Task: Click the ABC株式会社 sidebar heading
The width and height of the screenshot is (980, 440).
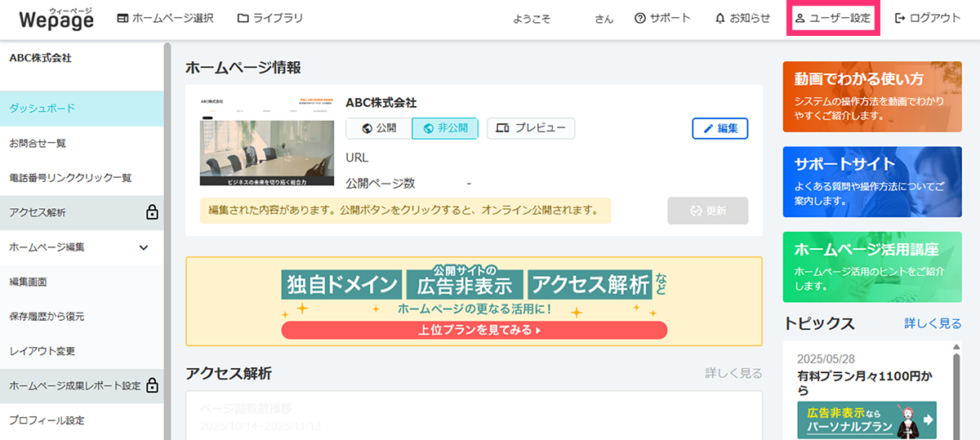Action: (x=40, y=58)
